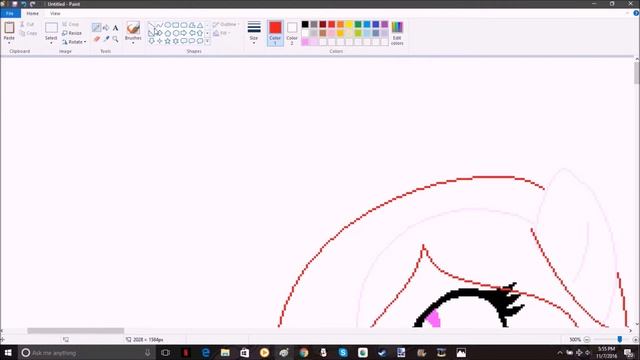Open the Windows Start menu

tap(8, 353)
